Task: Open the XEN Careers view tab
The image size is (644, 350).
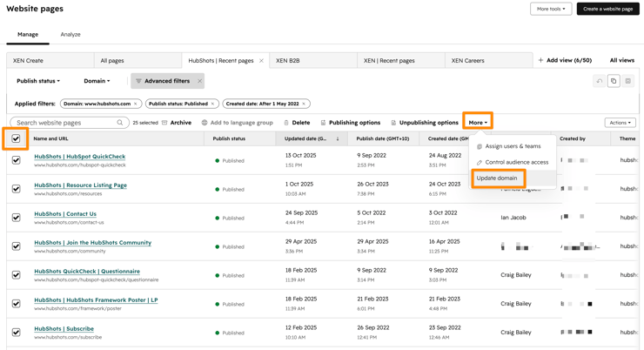Action: click(489, 60)
